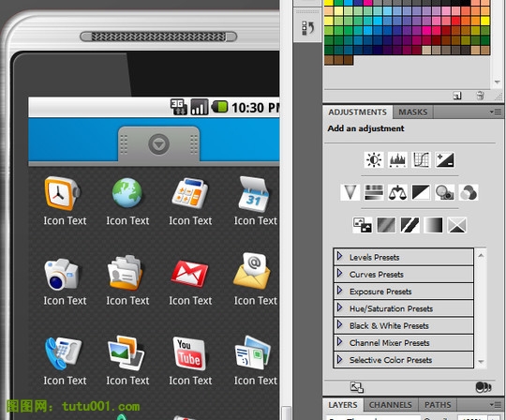Click the clock app icon on phone mockup

[62, 193]
